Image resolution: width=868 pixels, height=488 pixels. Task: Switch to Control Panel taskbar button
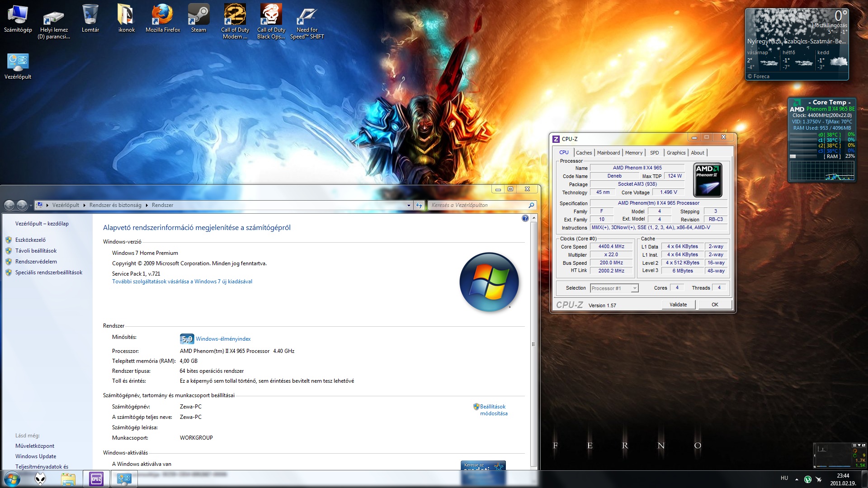click(x=124, y=479)
